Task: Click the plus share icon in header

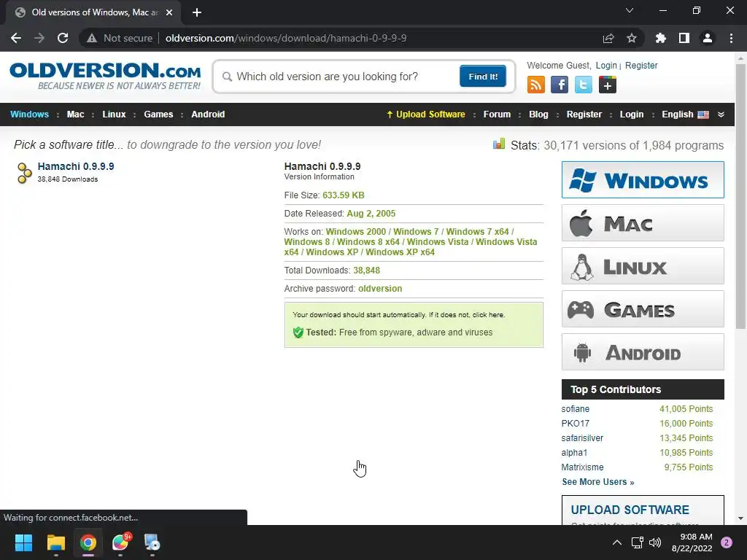Action: [x=608, y=85]
